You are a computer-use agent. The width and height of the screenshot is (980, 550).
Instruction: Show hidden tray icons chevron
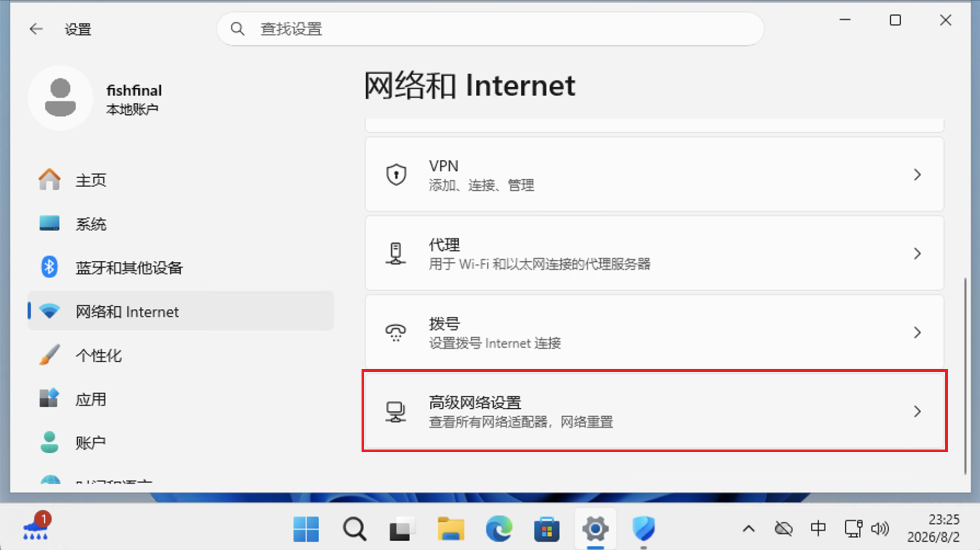pos(748,528)
